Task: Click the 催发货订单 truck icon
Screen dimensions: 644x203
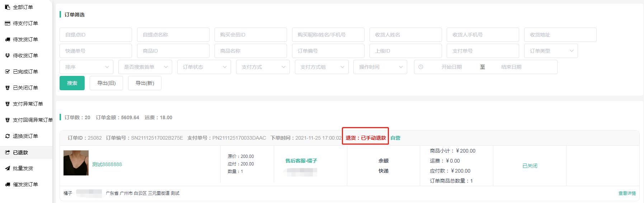Action: click(8, 184)
